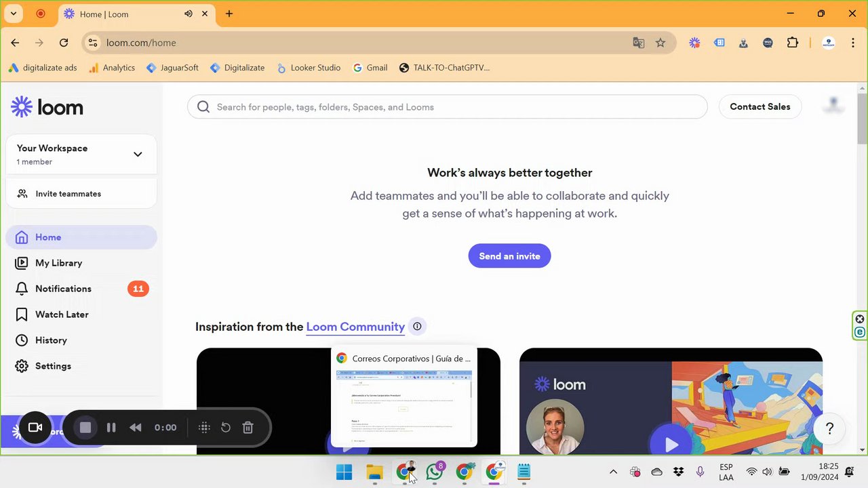The height and width of the screenshot is (488, 868).
Task: Open a new browser tab
Action: pos(229,14)
